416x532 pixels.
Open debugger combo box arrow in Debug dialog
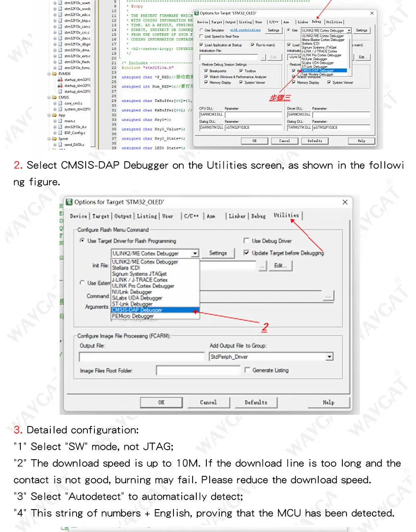point(349,30)
